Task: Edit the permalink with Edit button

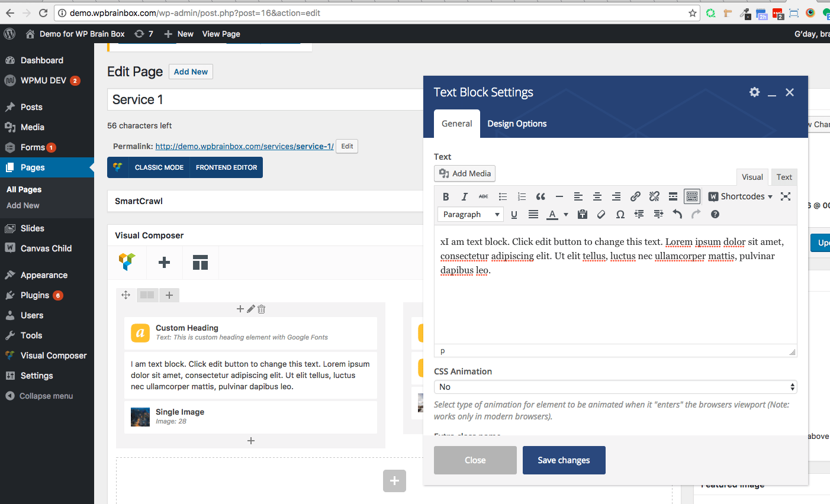Action: coord(347,146)
